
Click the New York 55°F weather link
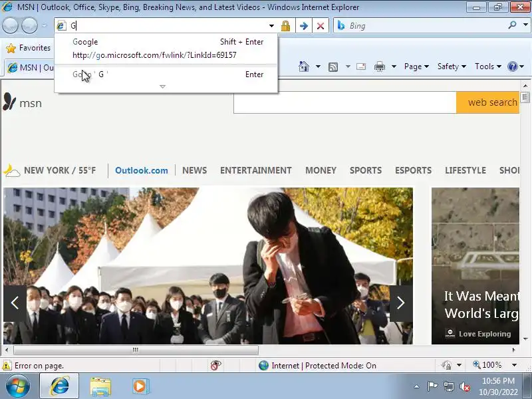click(50, 170)
